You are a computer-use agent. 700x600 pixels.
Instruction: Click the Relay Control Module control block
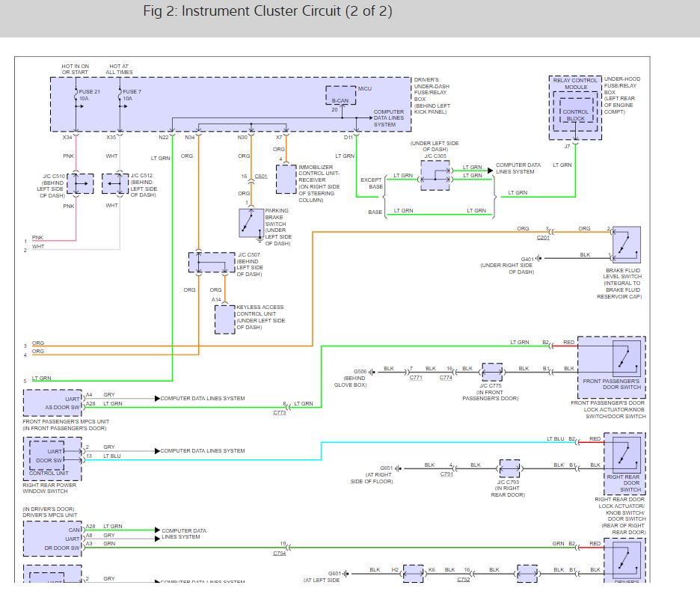(575, 111)
